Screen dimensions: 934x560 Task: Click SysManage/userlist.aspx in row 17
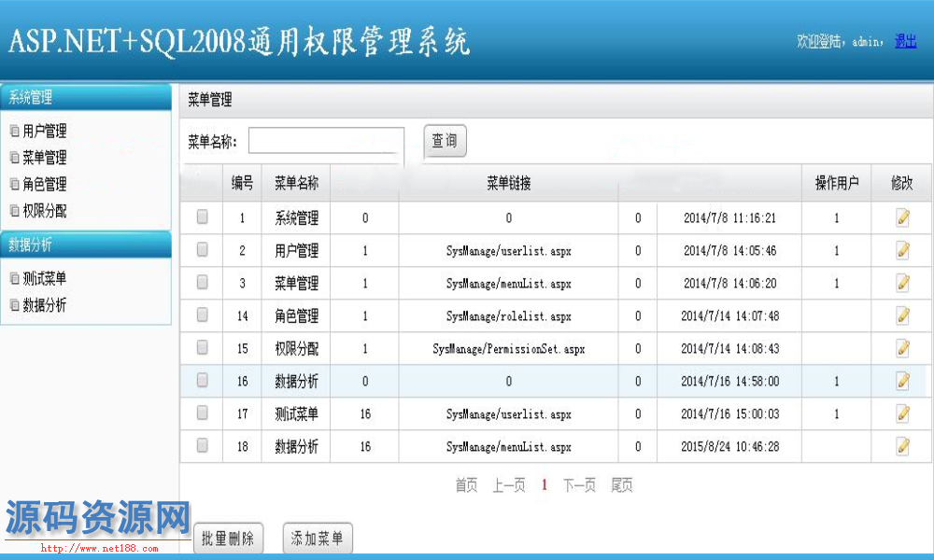(509, 414)
